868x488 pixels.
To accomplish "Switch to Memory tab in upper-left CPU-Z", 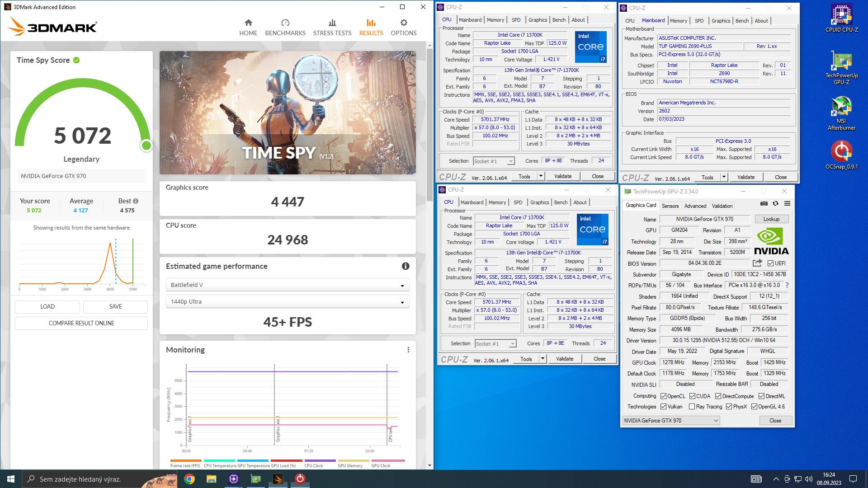I will click(x=495, y=20).
